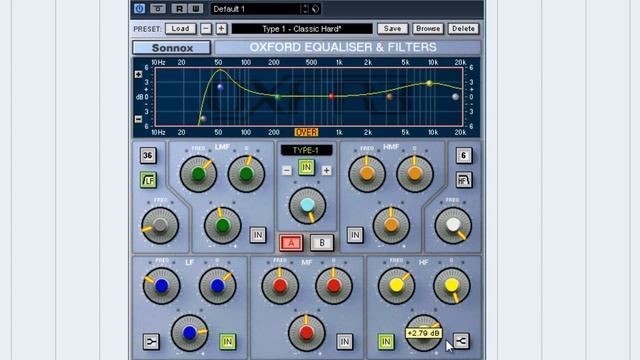Click the HF gain knob showing +2.79 dB
The image size is (640, 360).
pos(424,333)
